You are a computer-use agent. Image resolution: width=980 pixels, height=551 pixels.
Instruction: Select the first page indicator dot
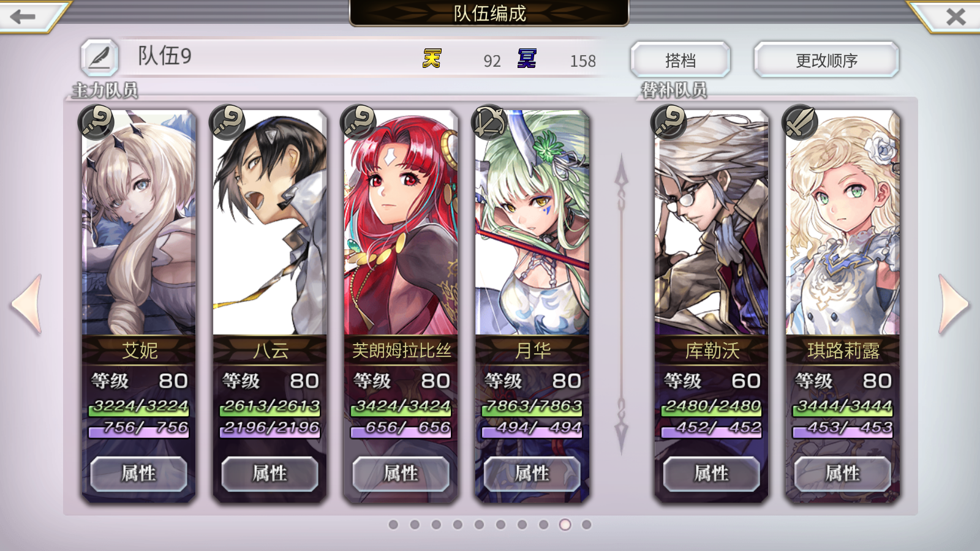tap(393, 525)
